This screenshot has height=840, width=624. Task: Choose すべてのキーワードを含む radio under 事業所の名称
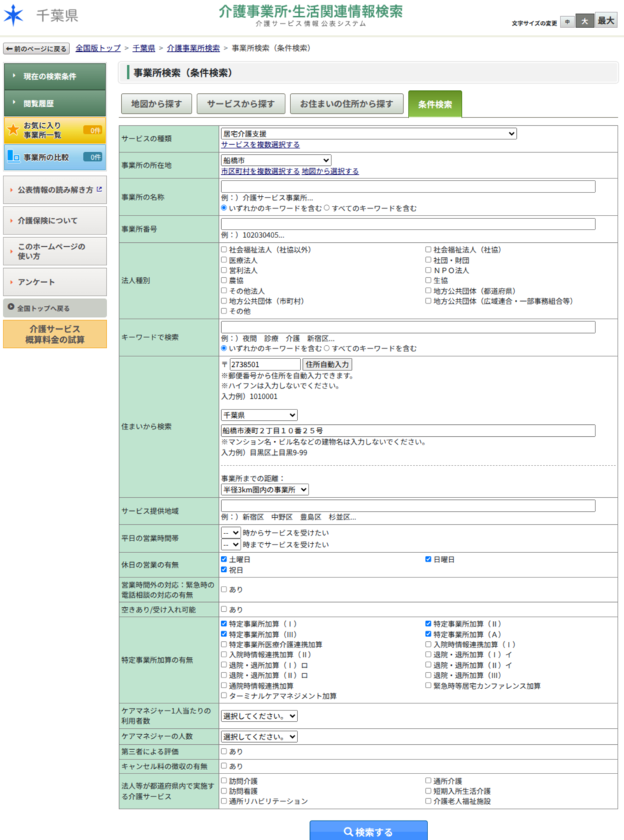pyautogui.click(x=327, y=208)
